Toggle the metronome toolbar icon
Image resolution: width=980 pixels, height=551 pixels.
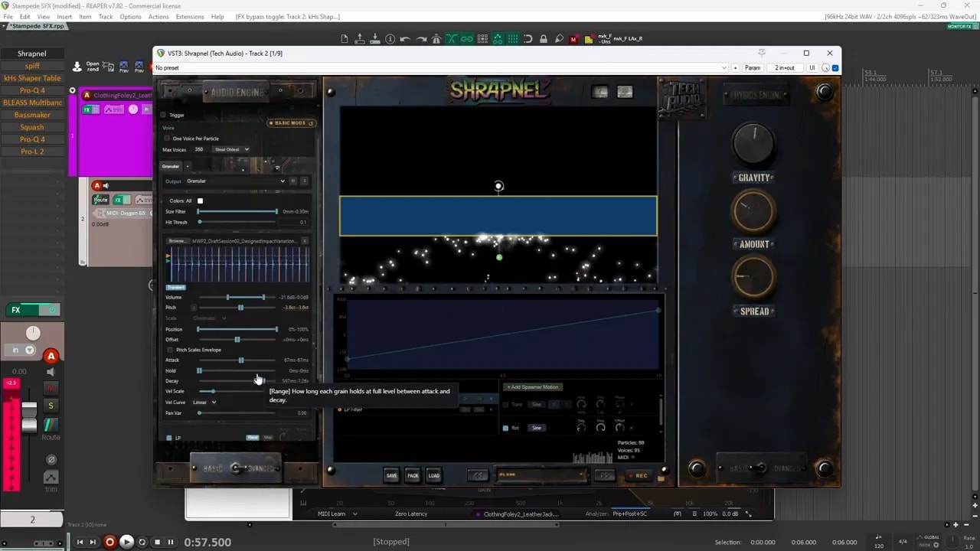(x=436, y=39)
